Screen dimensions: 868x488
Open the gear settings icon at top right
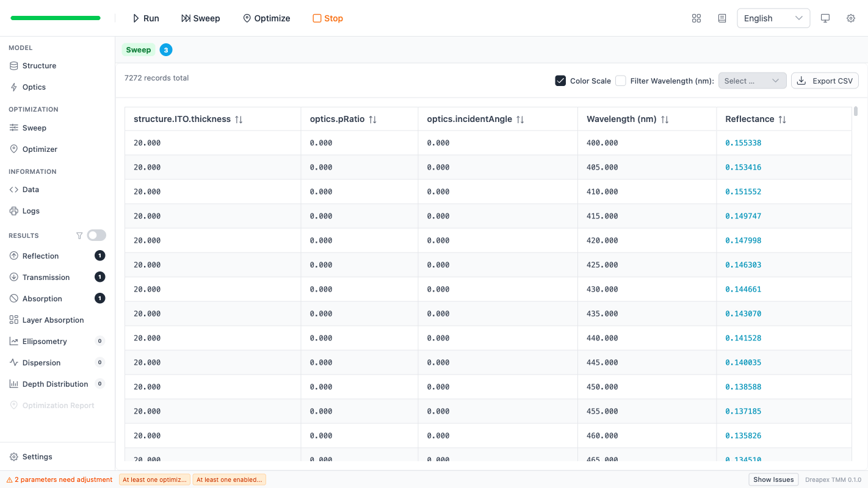[x=851, y=18]
